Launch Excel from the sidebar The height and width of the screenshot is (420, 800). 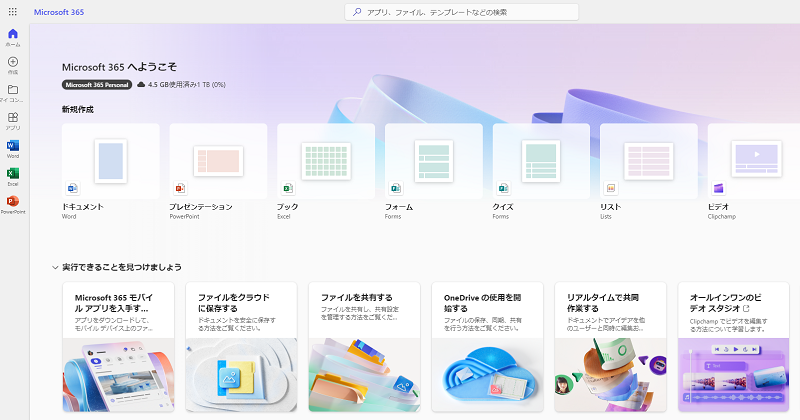click(13, 177)
